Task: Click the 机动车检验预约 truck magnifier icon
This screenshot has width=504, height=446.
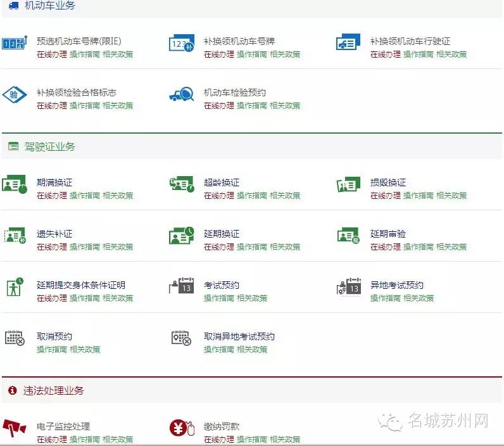Action: coord(182,94)
